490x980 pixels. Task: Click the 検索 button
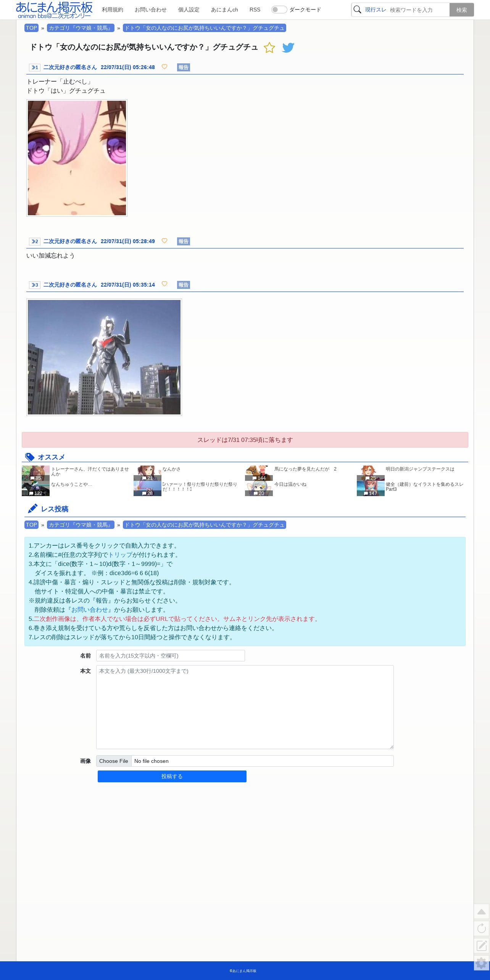[462, 10]
